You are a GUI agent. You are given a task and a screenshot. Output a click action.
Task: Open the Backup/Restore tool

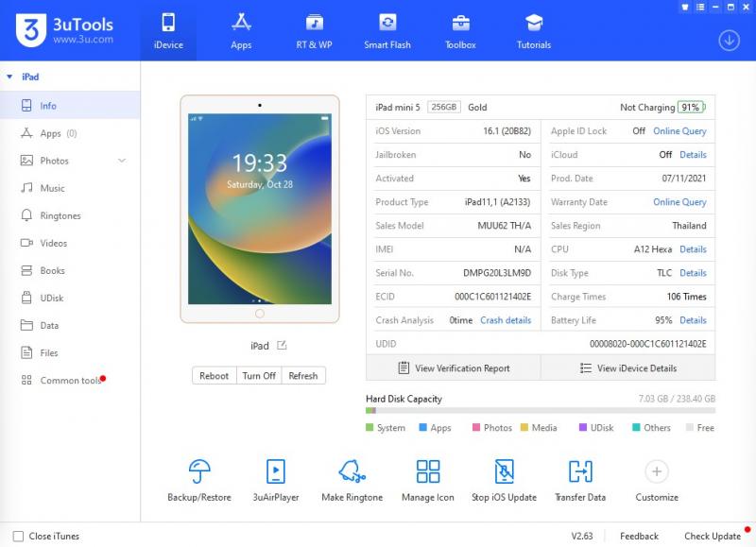(x=199, y=480)
